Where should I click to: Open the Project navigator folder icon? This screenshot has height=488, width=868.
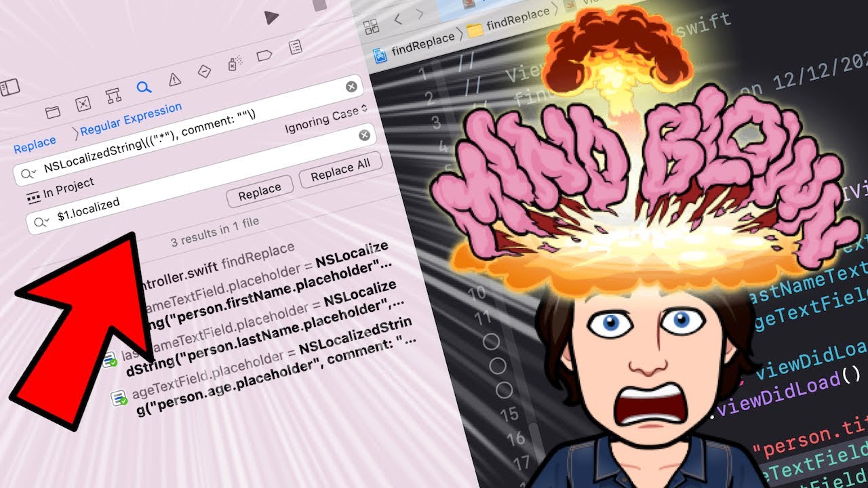[53, 112]
